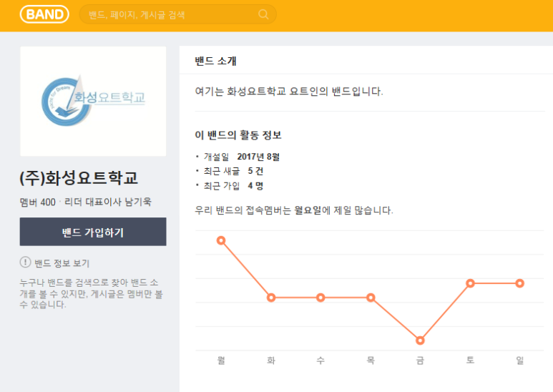Open the 화성요트학교 band cover image

[93, 101]
